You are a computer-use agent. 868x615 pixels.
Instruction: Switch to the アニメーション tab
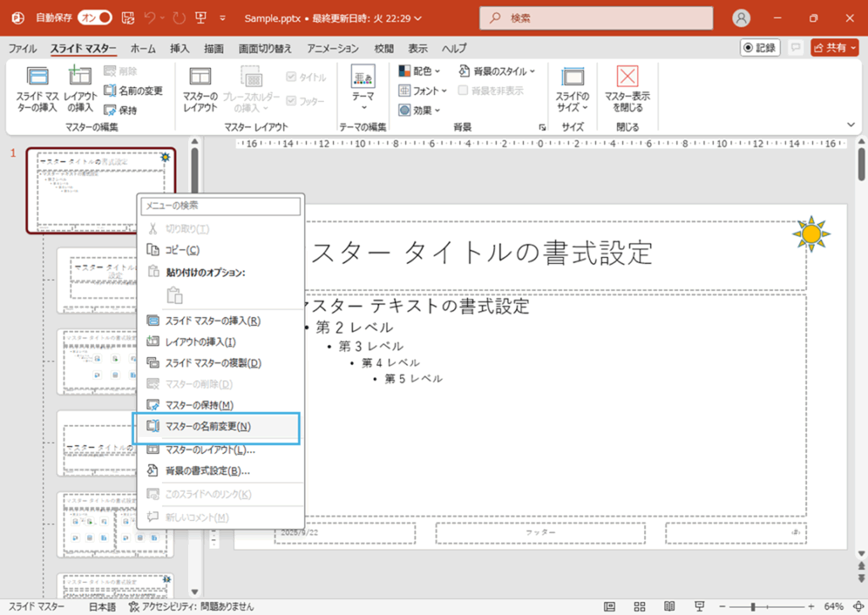tap(333, 49)
